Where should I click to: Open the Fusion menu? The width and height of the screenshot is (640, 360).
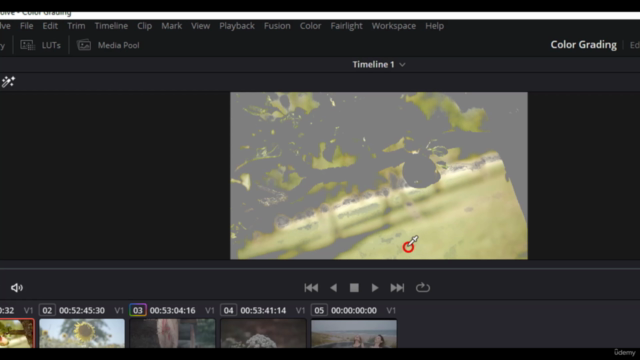277,26
